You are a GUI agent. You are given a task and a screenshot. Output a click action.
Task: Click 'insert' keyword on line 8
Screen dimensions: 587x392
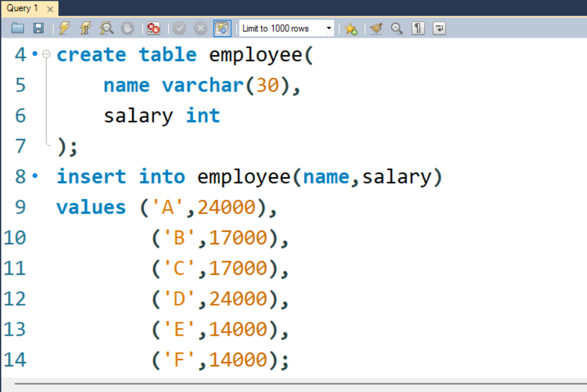click(x=91, y=177)
